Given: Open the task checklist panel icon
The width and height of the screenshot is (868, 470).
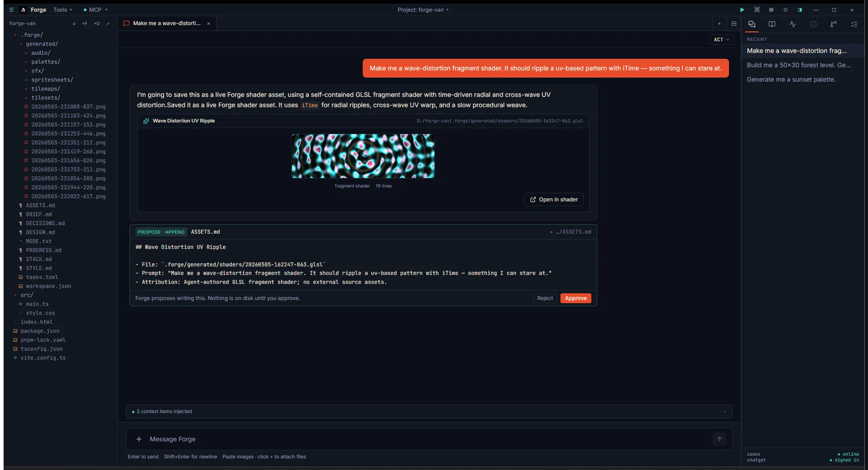Looking at the screenshot, I should tap(854, 24).
